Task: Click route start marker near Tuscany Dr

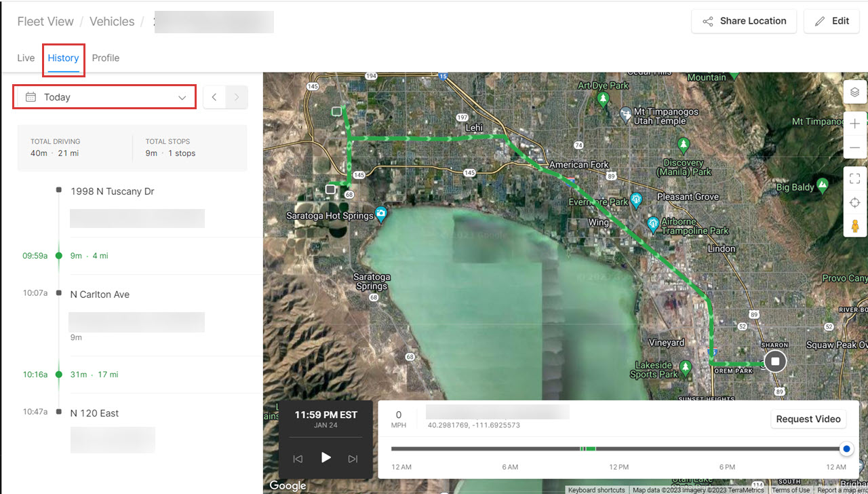Action: point(337,111)
